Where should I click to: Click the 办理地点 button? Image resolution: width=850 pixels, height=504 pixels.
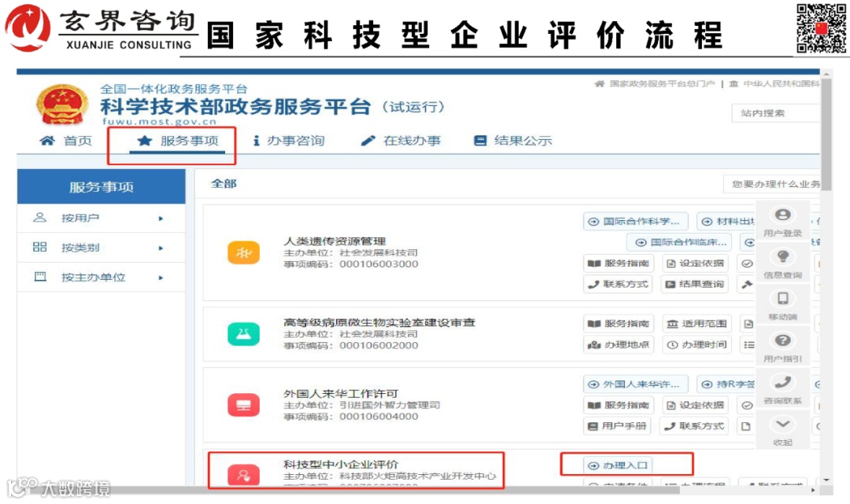tap(619, 344)
